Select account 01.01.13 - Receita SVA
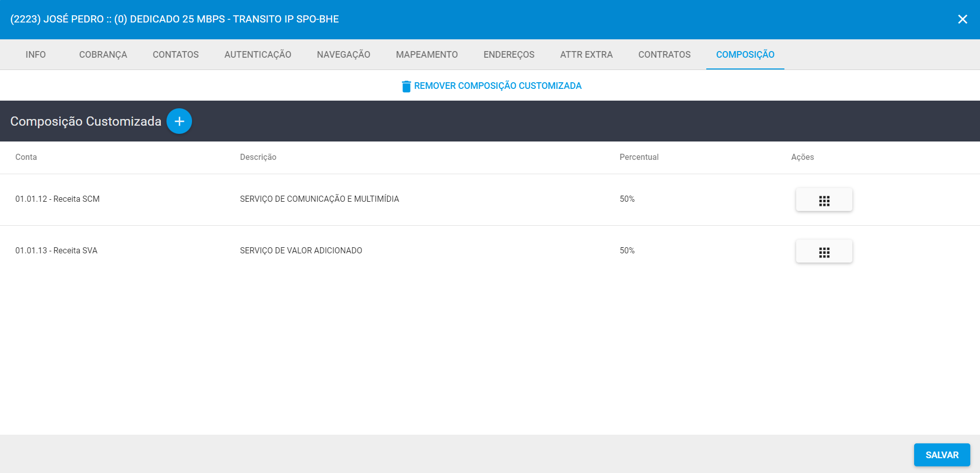980x473 pixels. click(x=56, y=251)
